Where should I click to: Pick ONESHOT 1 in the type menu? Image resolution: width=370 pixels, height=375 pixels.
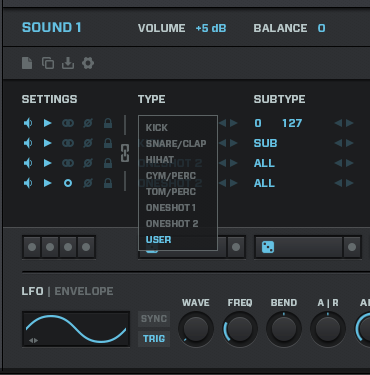171,208
